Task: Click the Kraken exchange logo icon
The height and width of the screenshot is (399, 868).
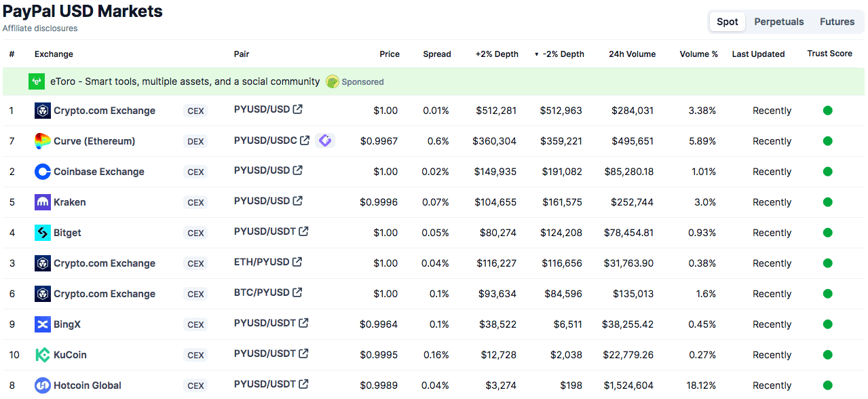Action: (x=43, y=202)
